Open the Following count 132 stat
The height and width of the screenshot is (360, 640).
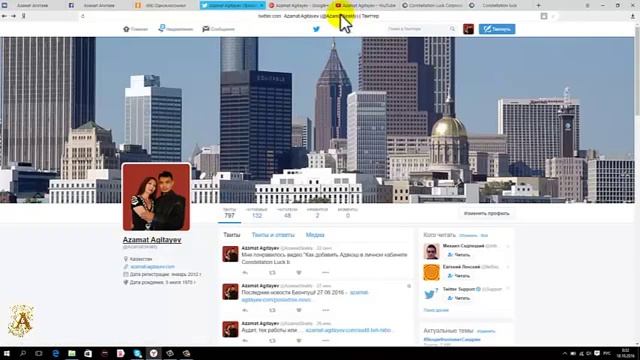click(x=257, y=213)
